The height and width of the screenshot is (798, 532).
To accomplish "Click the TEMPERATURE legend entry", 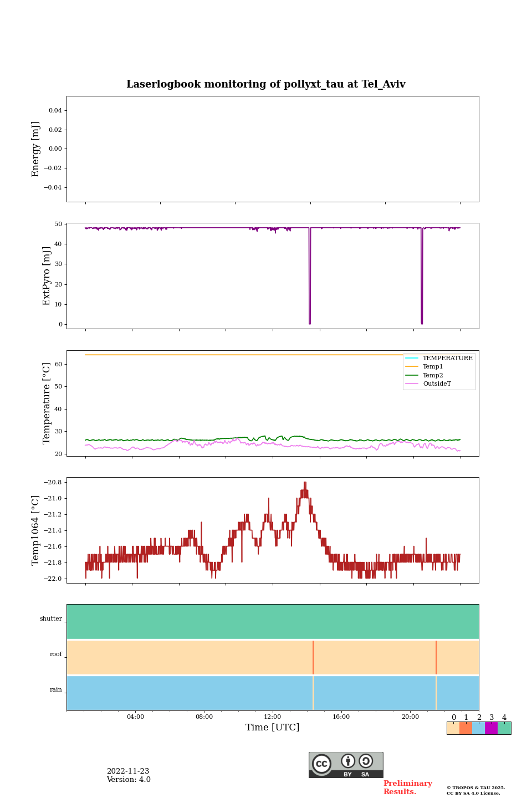I will (x=439, y=358).
